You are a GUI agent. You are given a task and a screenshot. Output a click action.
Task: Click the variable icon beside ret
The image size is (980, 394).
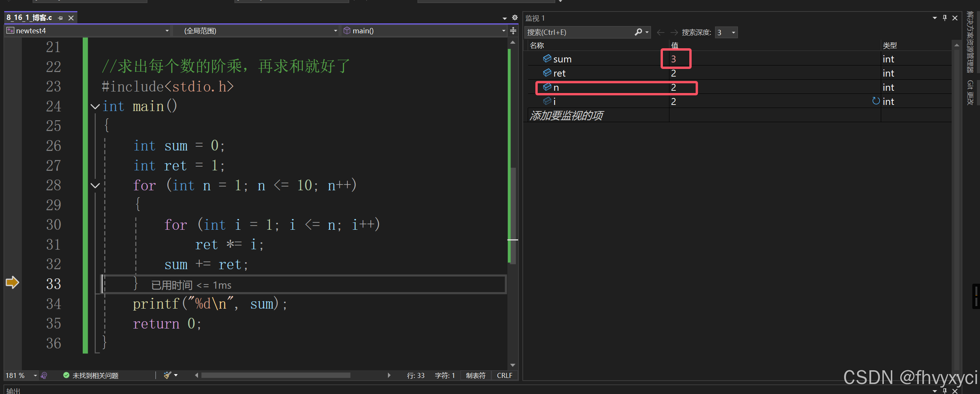pyautogui.click(x=547, y=73)
